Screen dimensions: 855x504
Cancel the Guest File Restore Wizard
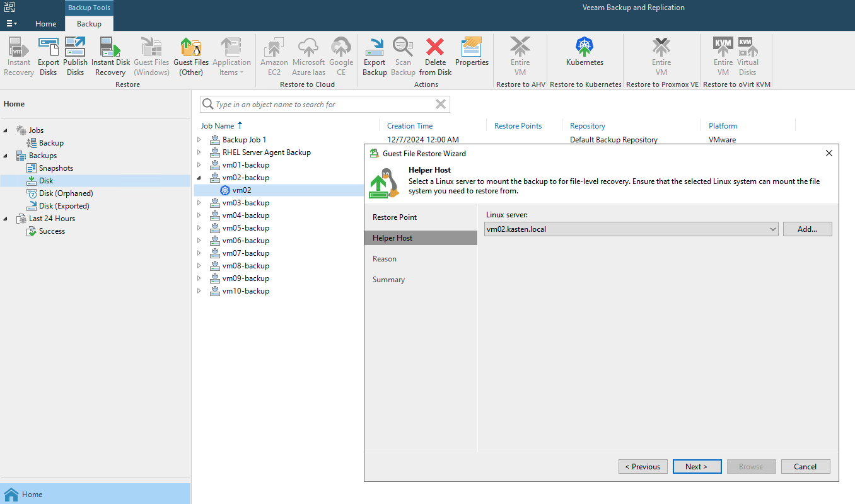pyautogui.click(x=806, y=467)
